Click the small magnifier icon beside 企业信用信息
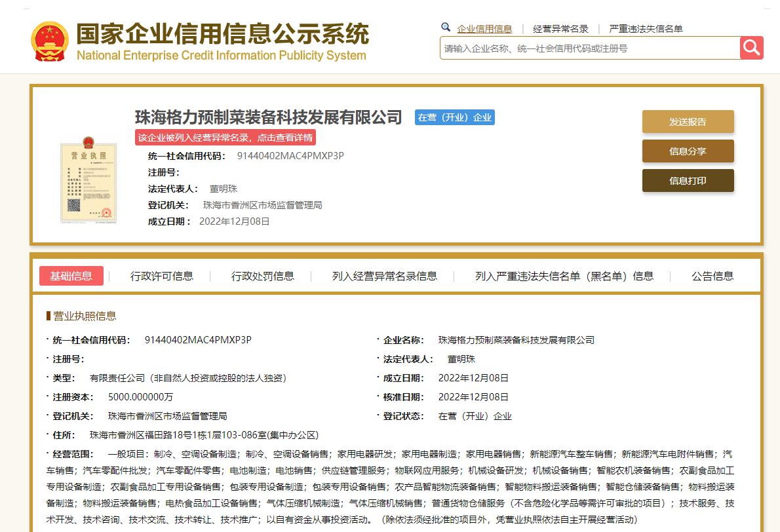Screen dimensions: 780x532 pos(446,28)
